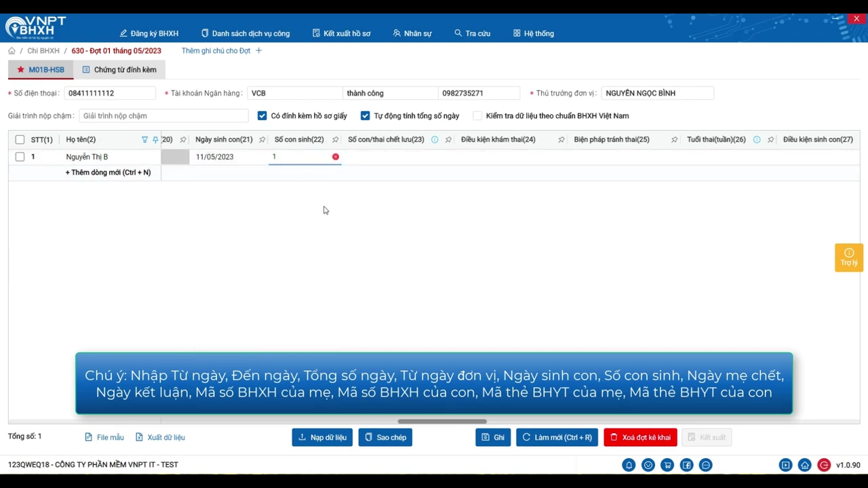The height and width of the screenshot is (488, 868).
Task: Click the pin icon next to Số con sinh(22)
Action: [x=335, y=140]
